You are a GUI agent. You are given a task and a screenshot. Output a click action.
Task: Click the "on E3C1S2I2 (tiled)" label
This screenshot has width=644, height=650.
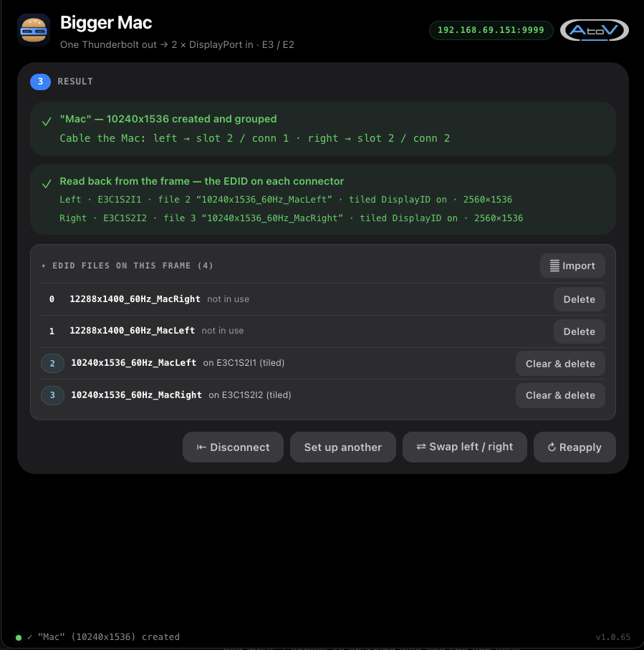coord(250,395)
